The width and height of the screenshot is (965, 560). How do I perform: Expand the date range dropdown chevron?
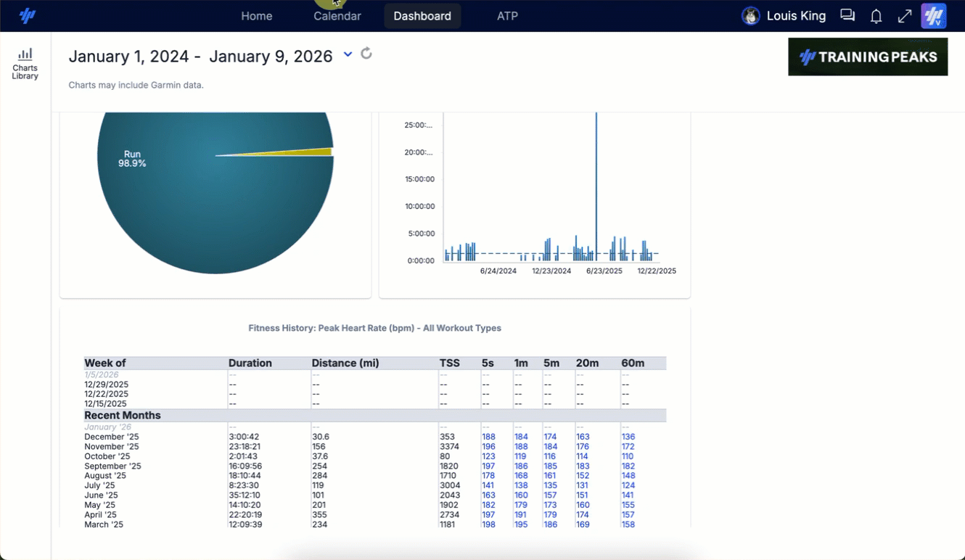[x=348, y=54]
